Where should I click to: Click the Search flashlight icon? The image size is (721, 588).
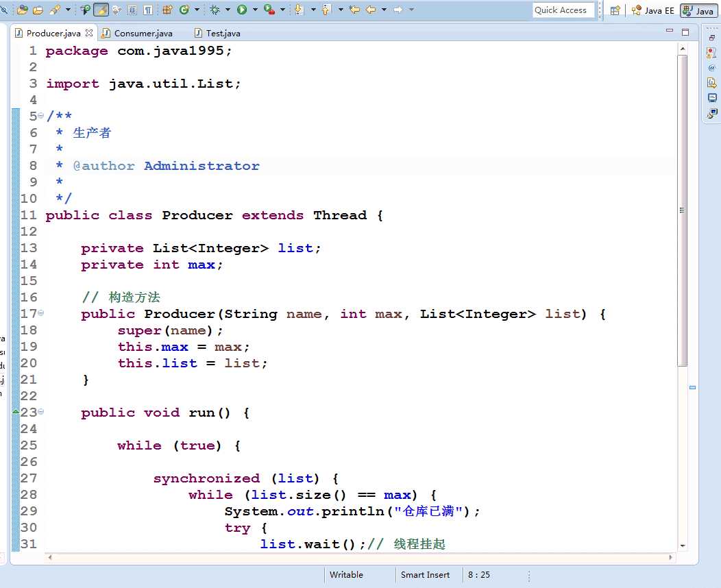55,9
